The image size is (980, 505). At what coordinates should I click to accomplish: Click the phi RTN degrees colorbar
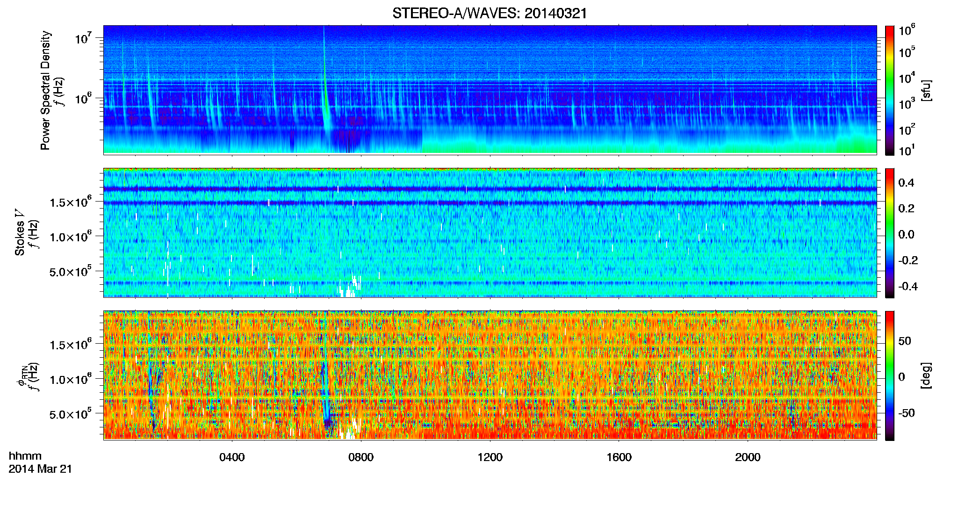point(890,375)
